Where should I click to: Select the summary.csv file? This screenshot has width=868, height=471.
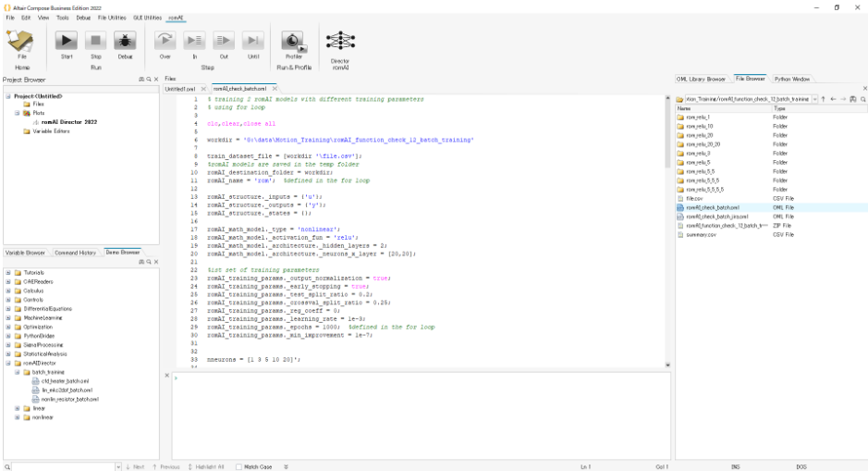tap(701, 235)
